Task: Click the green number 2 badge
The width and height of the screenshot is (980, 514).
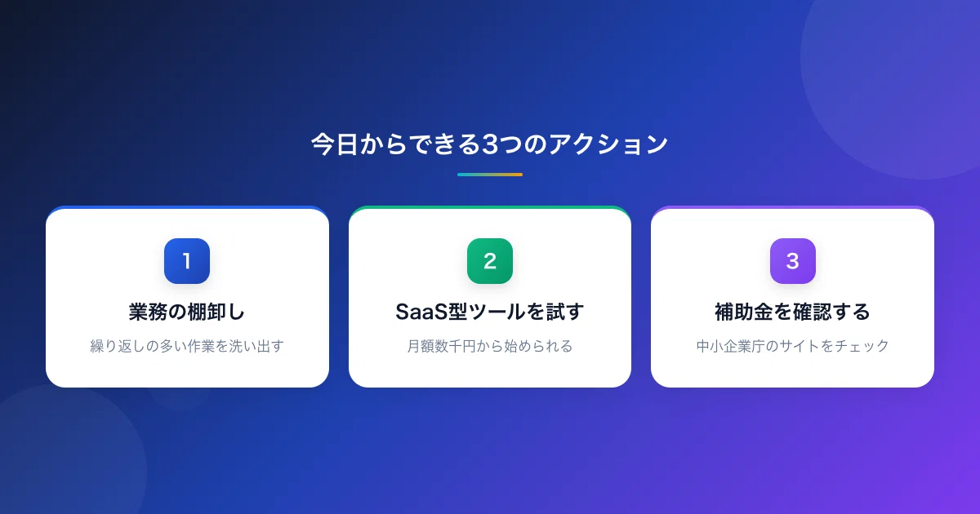Action: pyautogui.click(x=490, y=261)
